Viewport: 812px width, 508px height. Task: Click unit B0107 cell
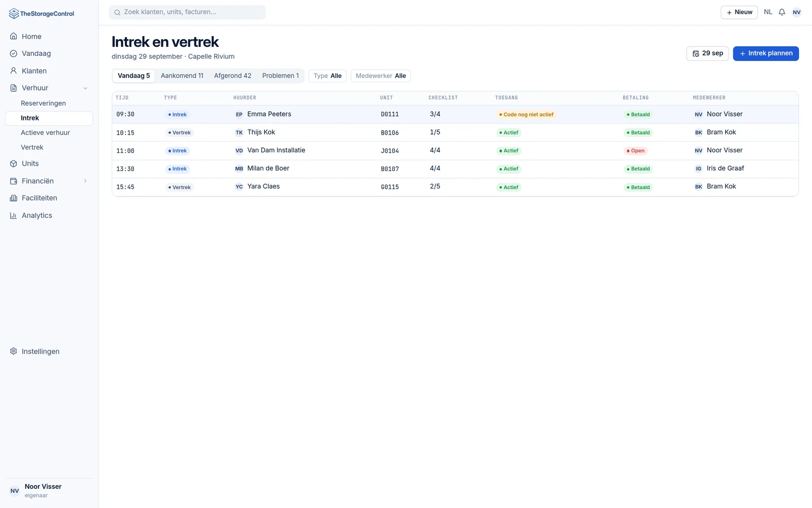pyautogui.click(x=390, y=169)
